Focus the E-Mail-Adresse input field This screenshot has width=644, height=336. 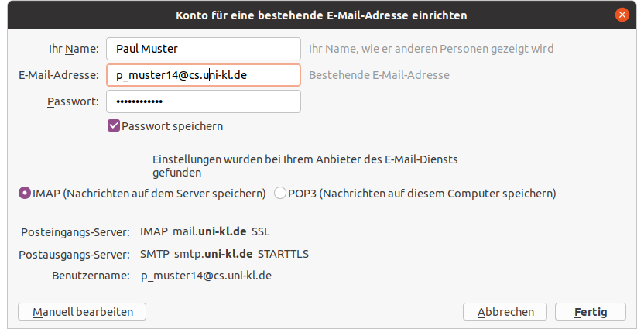click(x=203, y=75)
